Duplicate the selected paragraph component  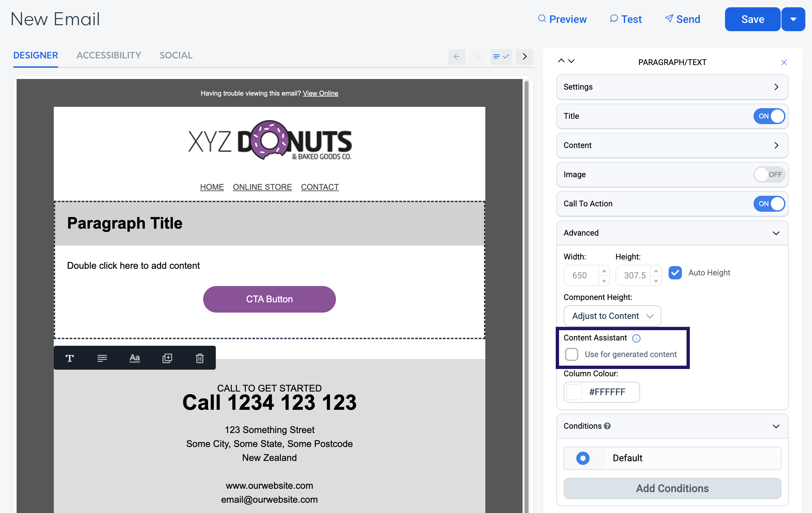(167, 358)
